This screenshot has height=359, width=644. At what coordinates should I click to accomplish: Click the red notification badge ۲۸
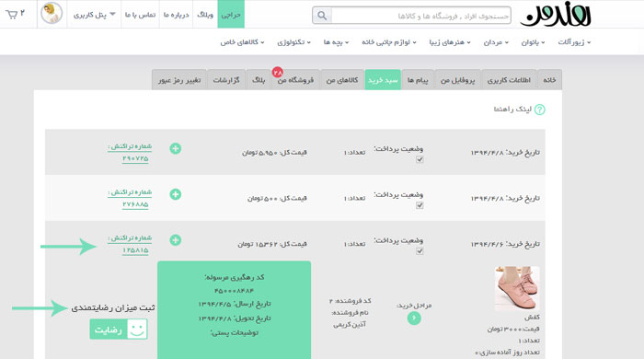(278, 73)
